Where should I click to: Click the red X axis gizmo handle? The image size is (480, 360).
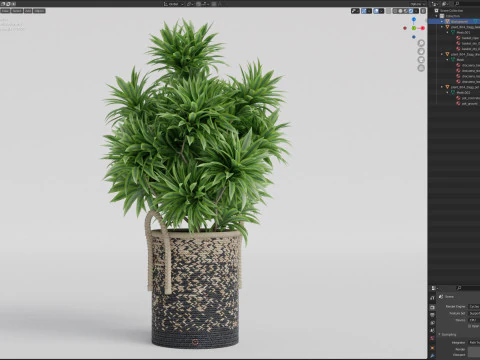[x=423, y=28]
